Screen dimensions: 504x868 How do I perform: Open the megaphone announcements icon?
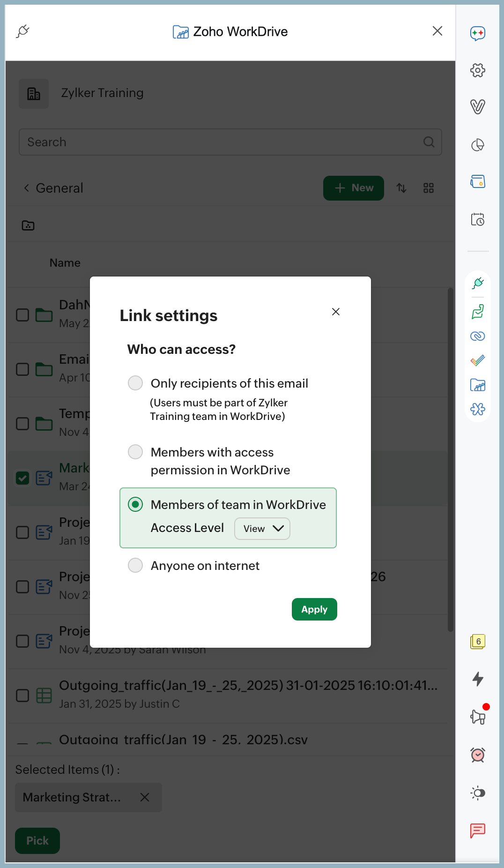(x=478, y=716)
